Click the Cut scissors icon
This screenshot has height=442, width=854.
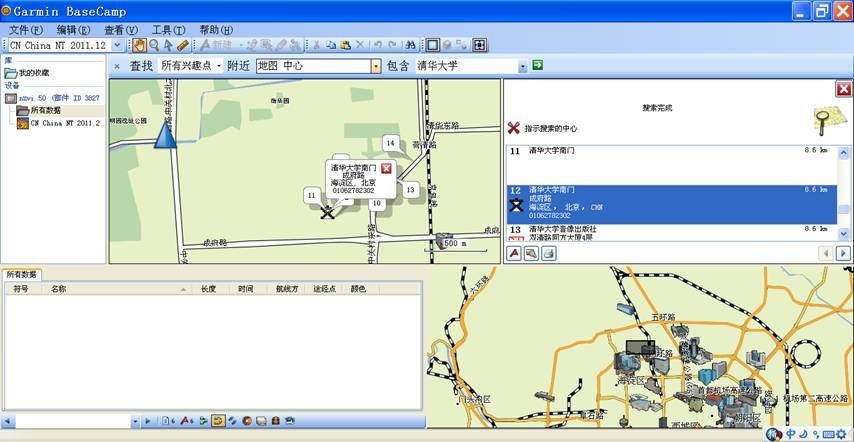[x=316, y=45]
